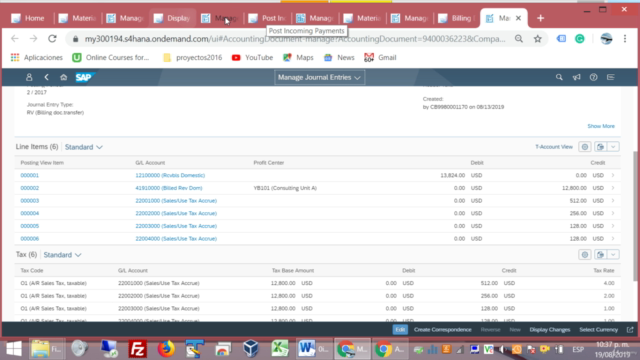Click the 13,824.00 debit amount
This screenshot has height=360, width=640.
click(452, 175)
